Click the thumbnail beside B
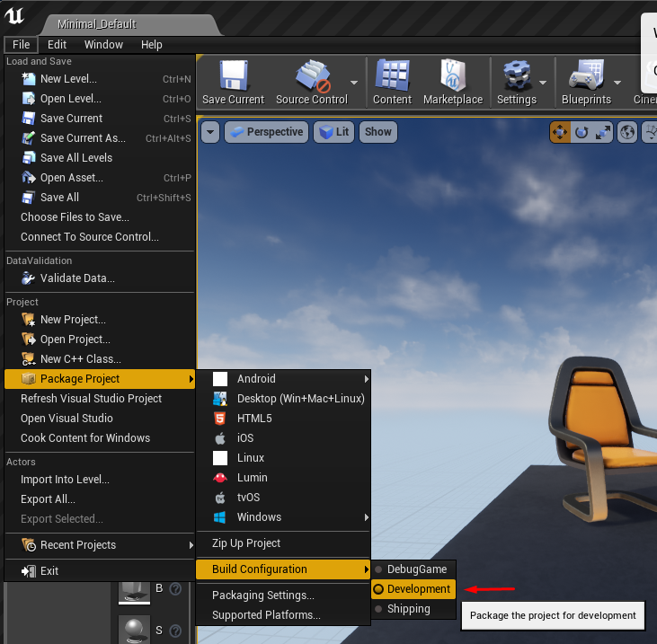Image resolution: width=657 pixels, height=644 pixels. tap(134, 592)
